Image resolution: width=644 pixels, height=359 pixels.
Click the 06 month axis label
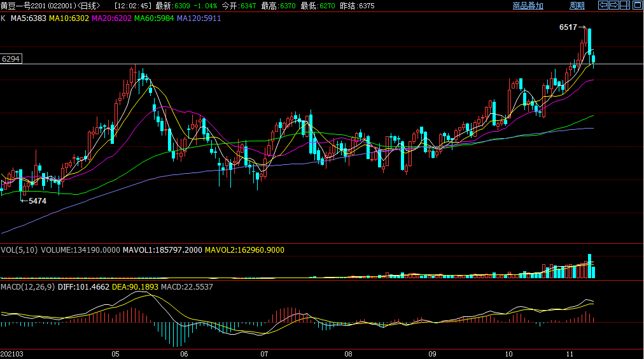click(x=183, y=354)
